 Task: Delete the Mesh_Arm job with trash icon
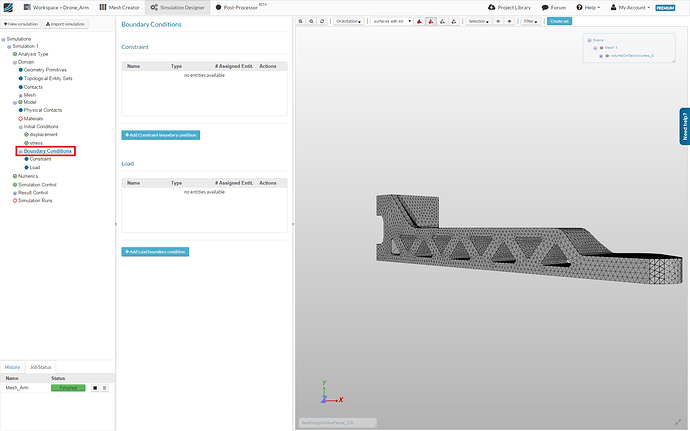click(x=104, y=387)
